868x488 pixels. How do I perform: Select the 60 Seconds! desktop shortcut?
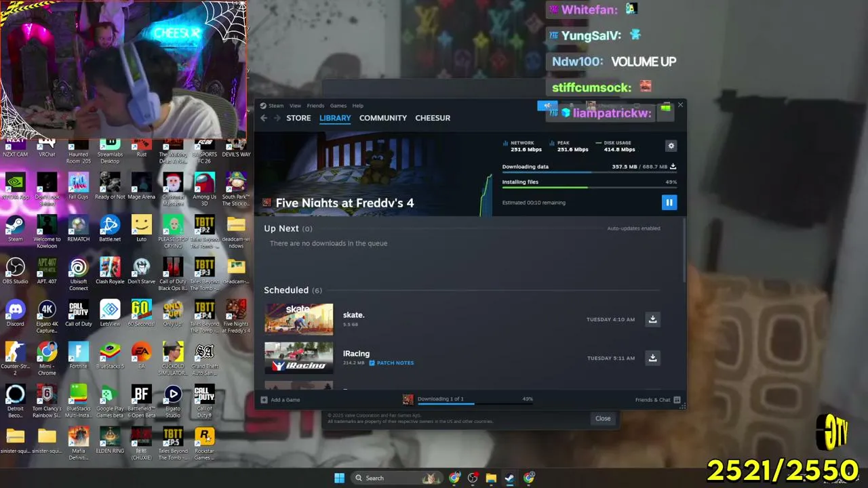pos(141,314)
